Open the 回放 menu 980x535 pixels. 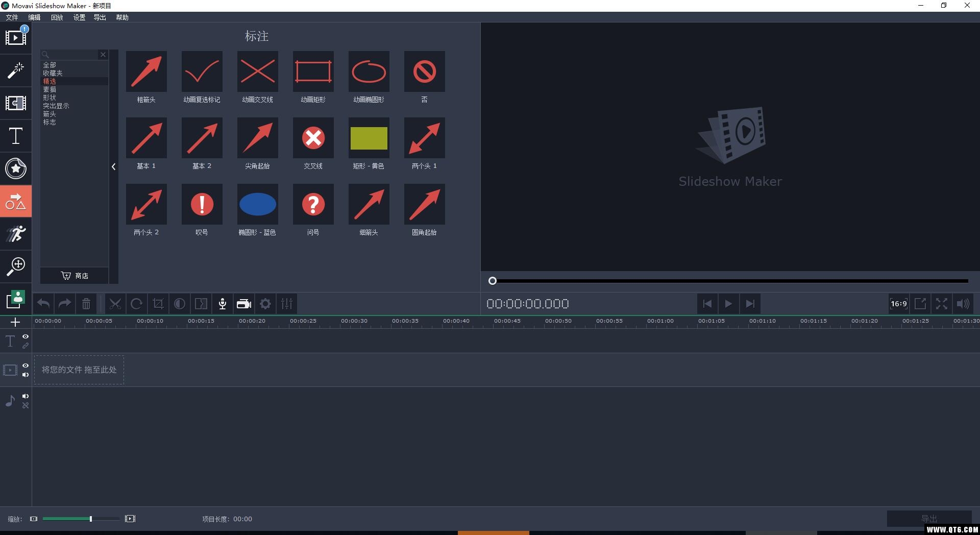click(x=57, y=17)
